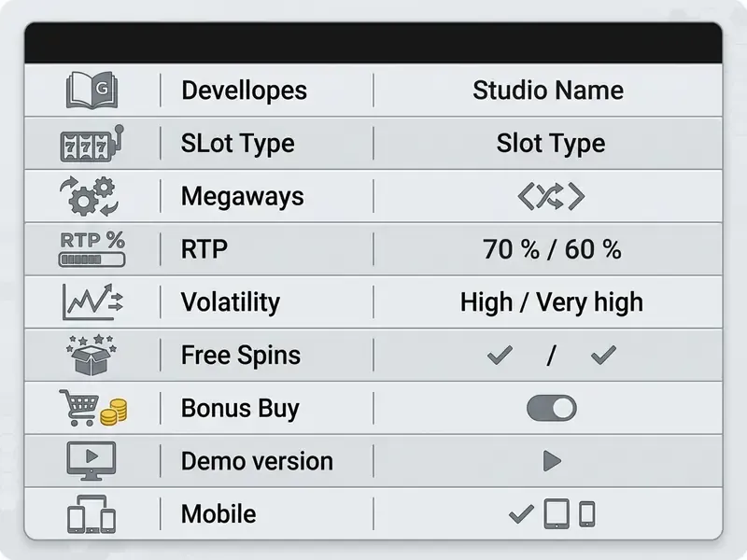Click the tablet icon in Mobile row
747x560 pixels.
557,514
